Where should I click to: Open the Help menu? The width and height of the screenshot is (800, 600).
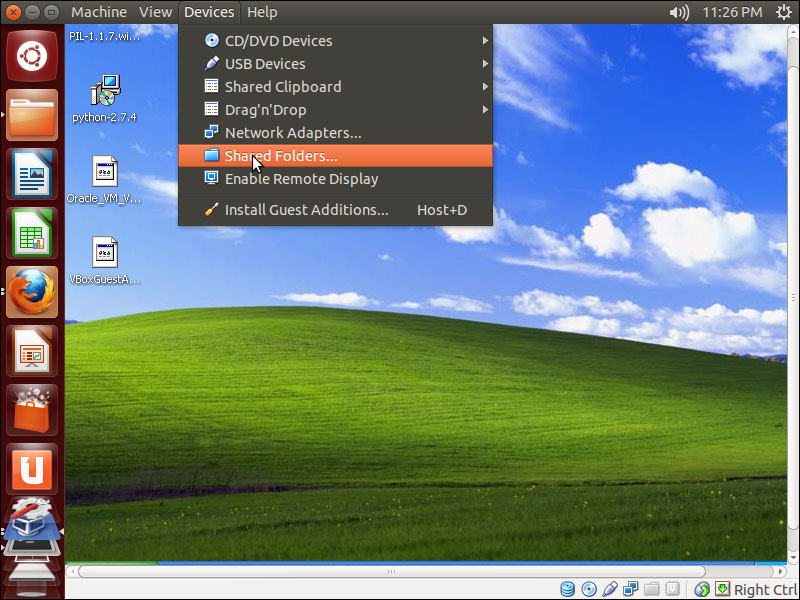pyautogui.click(x=262, y=12)
